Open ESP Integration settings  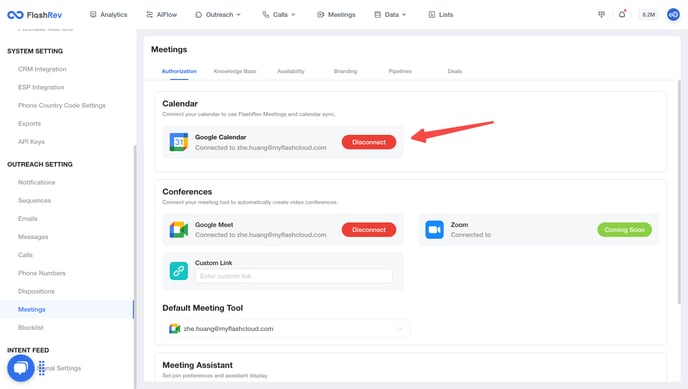(41, 87)
